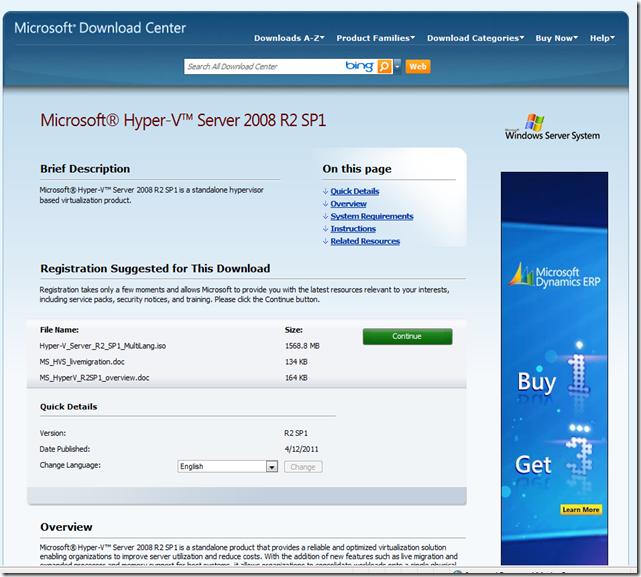
Task: Click the Windows Server System logo
Action: pos(552,128)
